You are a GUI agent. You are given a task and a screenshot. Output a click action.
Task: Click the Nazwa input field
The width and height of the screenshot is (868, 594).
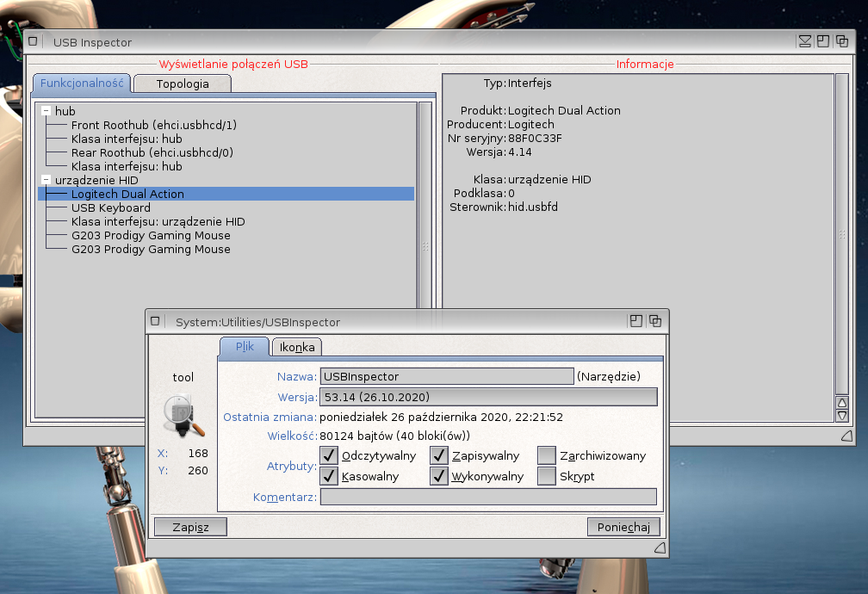coord(447,376)
